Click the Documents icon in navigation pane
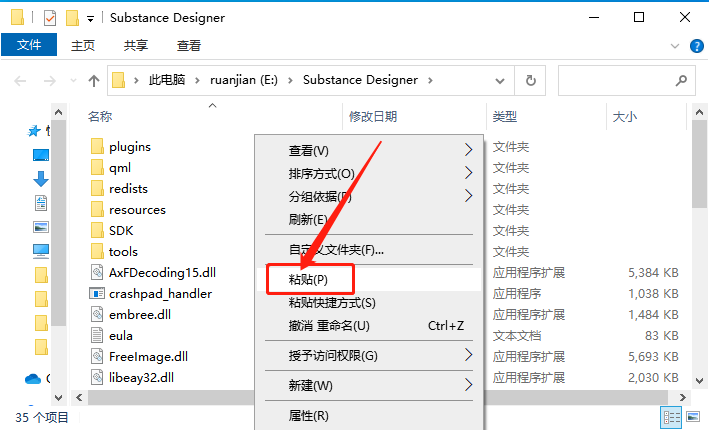The width and height of the screenshot is (709, 430). [x=41, y=203]
